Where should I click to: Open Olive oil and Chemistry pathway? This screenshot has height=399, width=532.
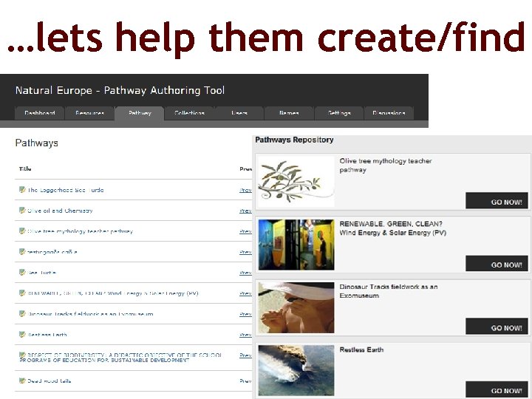click(60, 211)
